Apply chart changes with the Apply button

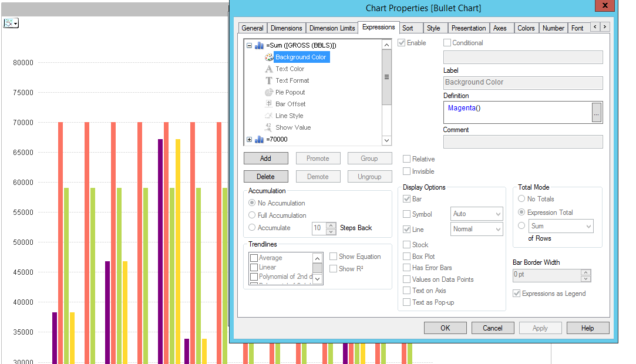pyautogui.click(x=540, y=328)
